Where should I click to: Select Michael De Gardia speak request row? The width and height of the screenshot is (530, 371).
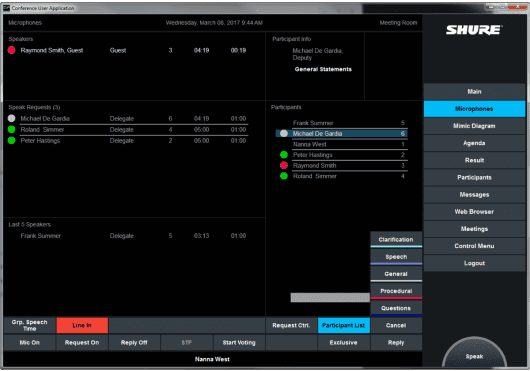pyautogui.click(x=128, y=119)
